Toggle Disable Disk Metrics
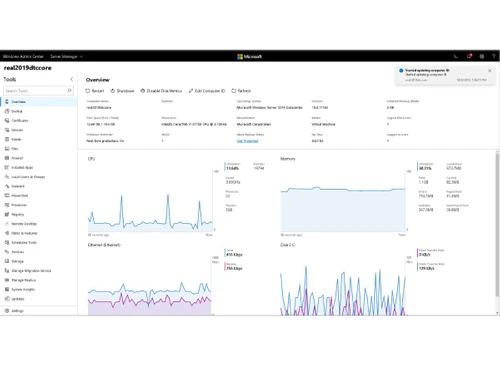 (161, 91)
